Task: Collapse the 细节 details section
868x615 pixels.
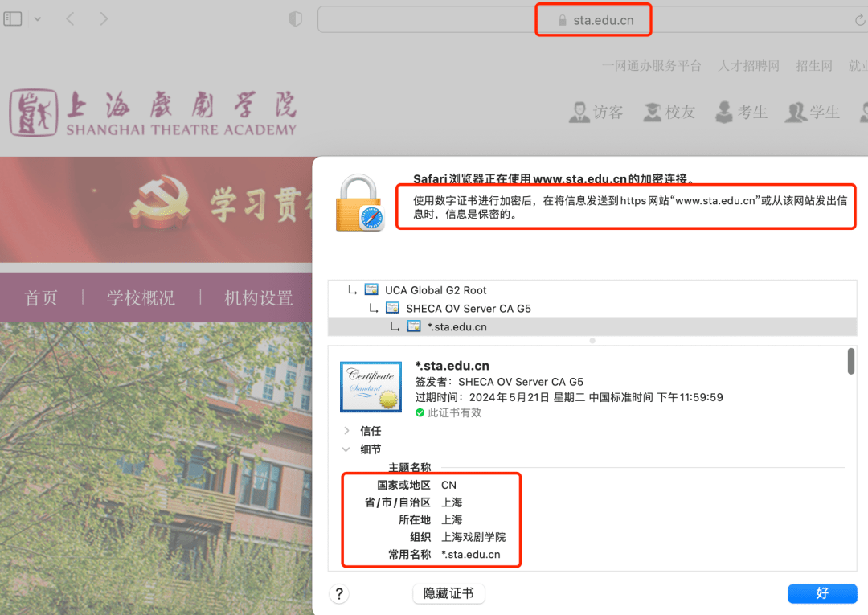Action: point(346,449)
